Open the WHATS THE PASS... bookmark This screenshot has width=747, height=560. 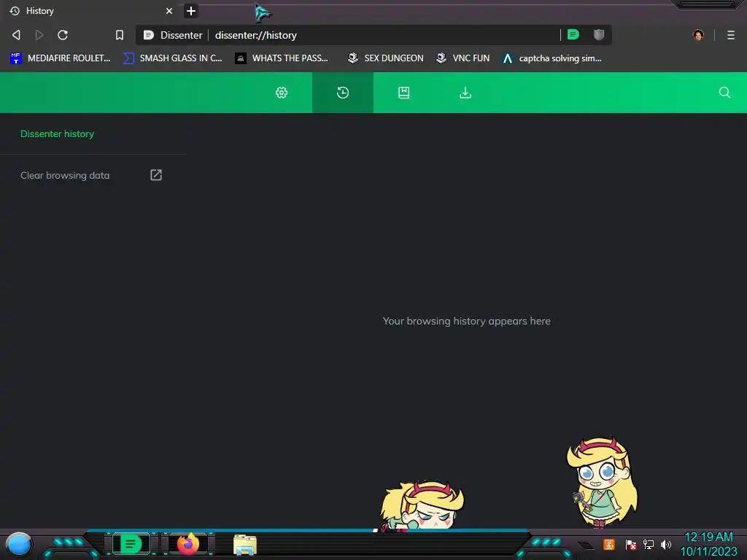[x=282, y=58]
